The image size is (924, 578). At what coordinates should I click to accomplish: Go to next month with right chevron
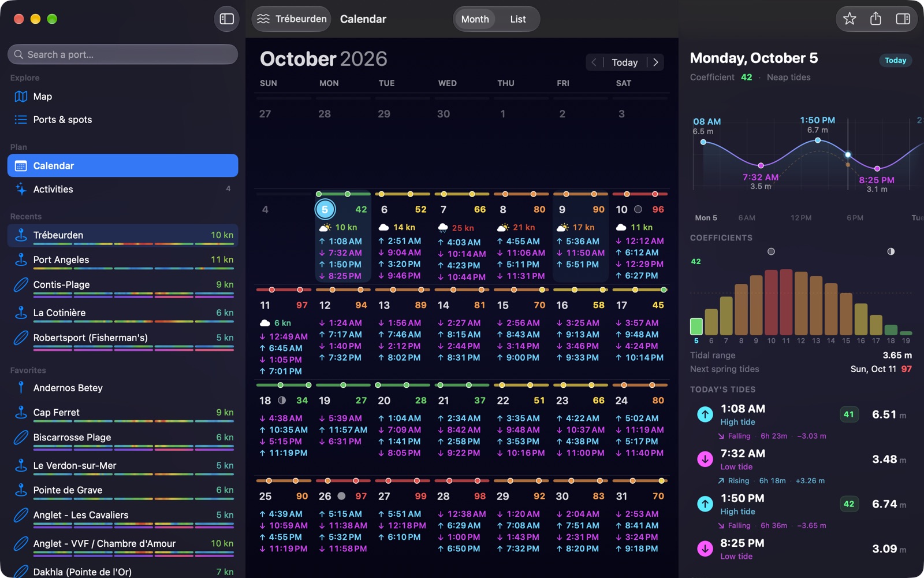point(655,62)
